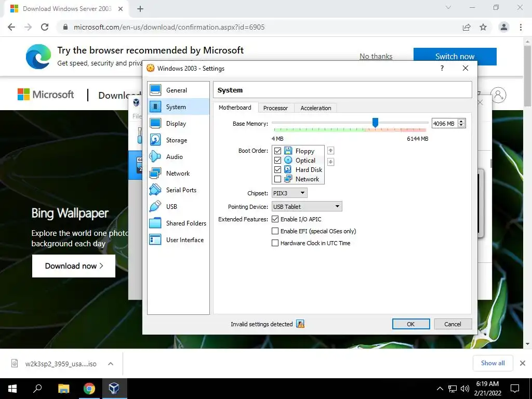Image resolution: width=532 pixels, height=399 pixels.
Task: Open the Pointing Device USB Tablet dropdown
Action: (x=307, y=206)
